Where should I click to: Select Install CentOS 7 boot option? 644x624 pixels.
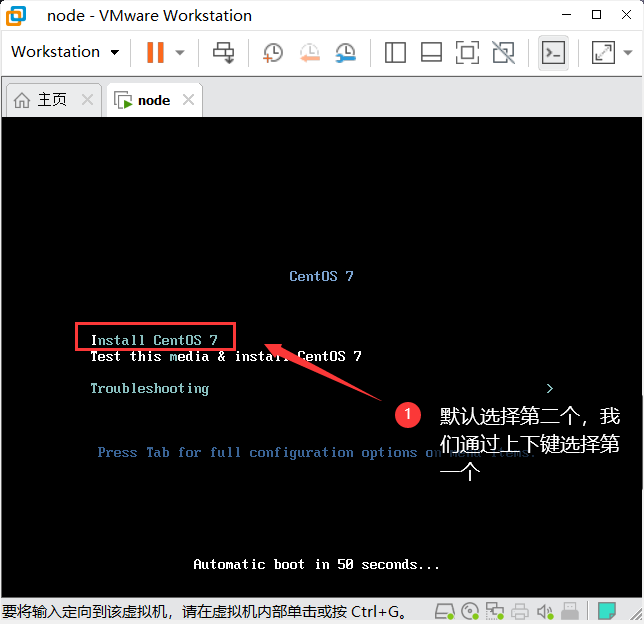point(154,340)
